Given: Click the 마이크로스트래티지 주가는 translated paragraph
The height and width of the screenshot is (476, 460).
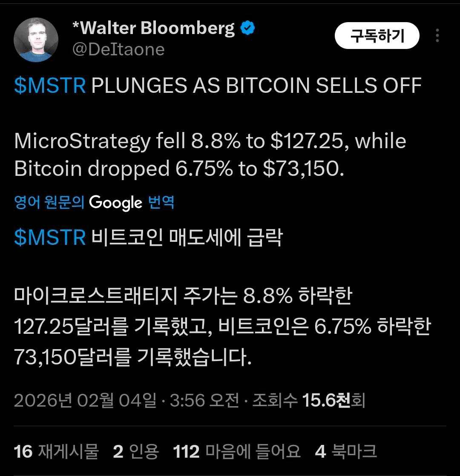Looking at the screenshot, I should [221, 327].
